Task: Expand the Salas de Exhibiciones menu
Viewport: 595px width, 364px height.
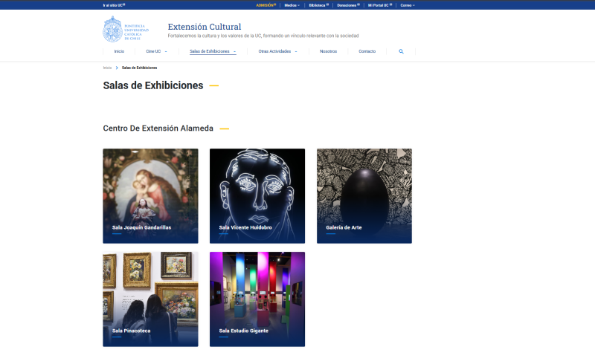Action: pos(213,51)
